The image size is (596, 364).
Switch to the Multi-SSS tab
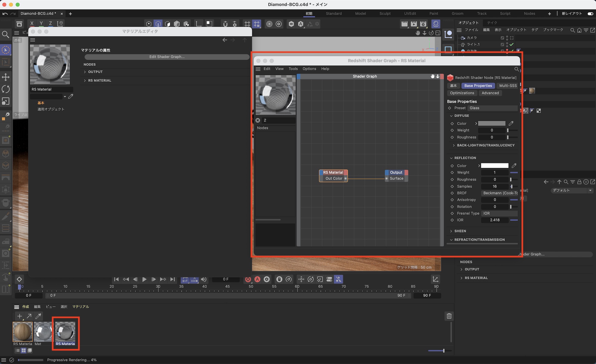pyautogui.click(x=508, y=86)
